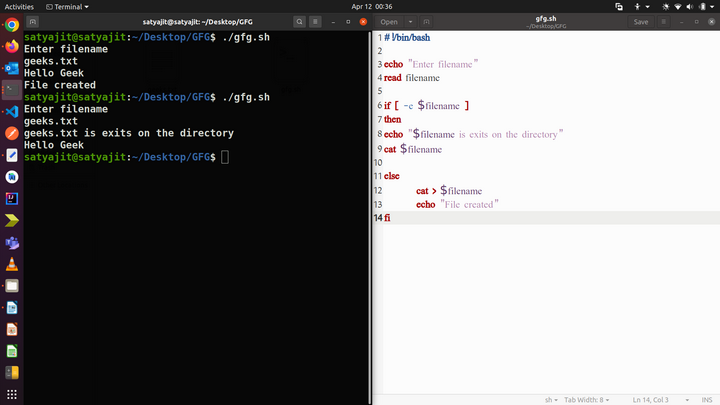Screen dimensions: 720x405
Task: Open Microsoft Teams from the dock
Action: pyautogui.click(x=11, y=242)
